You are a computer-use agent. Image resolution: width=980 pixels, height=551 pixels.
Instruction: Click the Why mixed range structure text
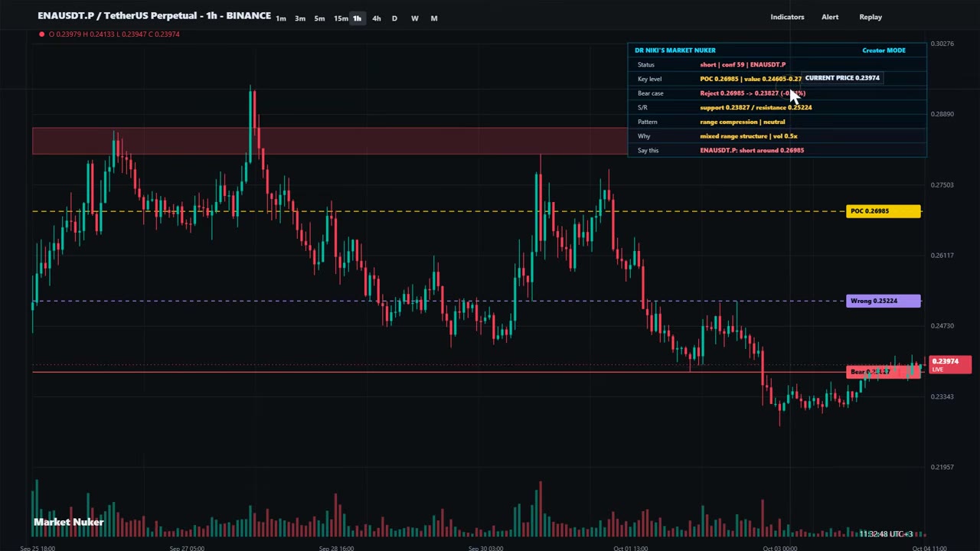(748, 136)
